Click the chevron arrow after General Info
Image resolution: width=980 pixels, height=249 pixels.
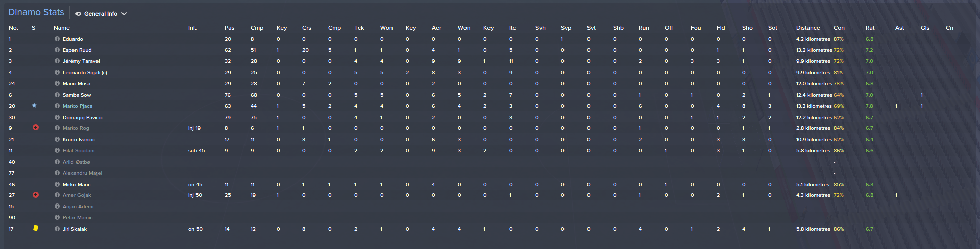124,14
